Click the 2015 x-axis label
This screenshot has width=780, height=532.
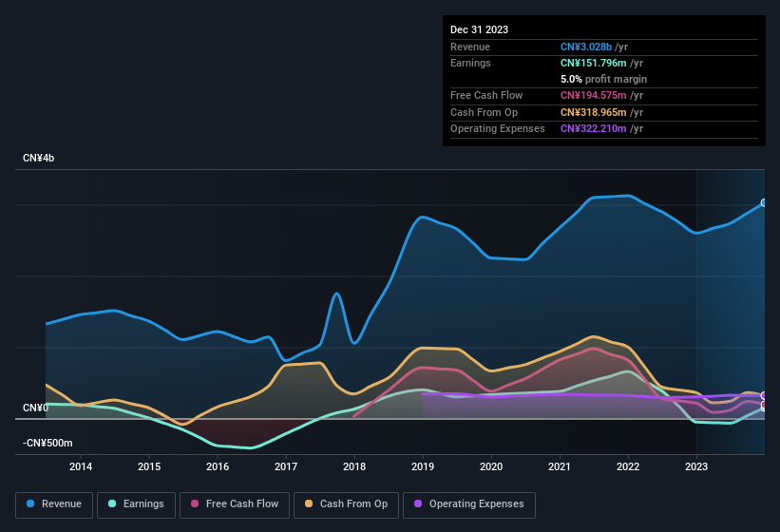point(149,466)
